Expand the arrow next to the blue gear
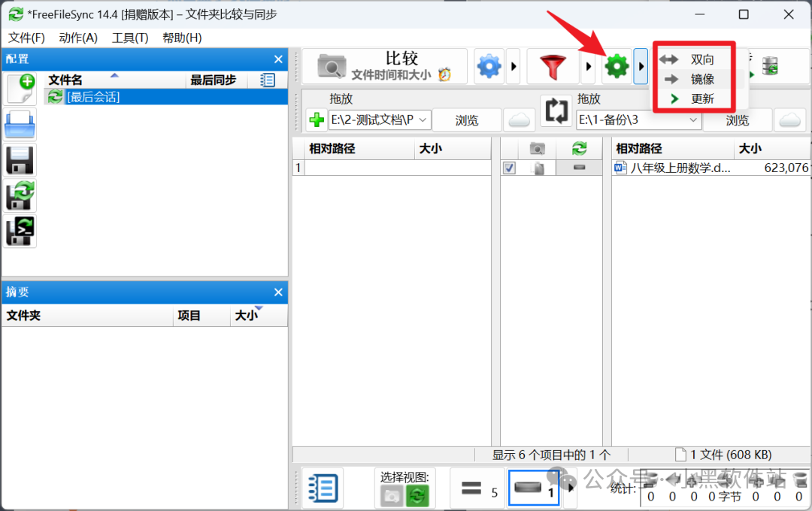 (x=514, y=66)
